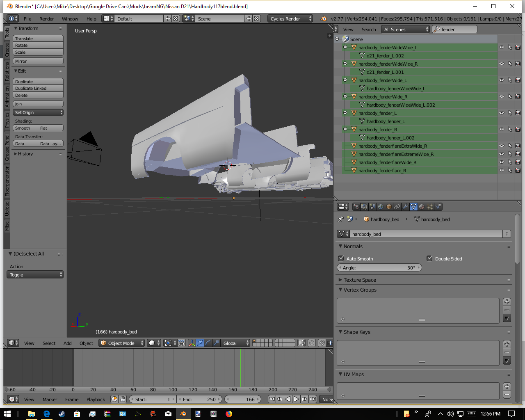
Task: Click the Duplicate Linked button
Action: (38, 88)
